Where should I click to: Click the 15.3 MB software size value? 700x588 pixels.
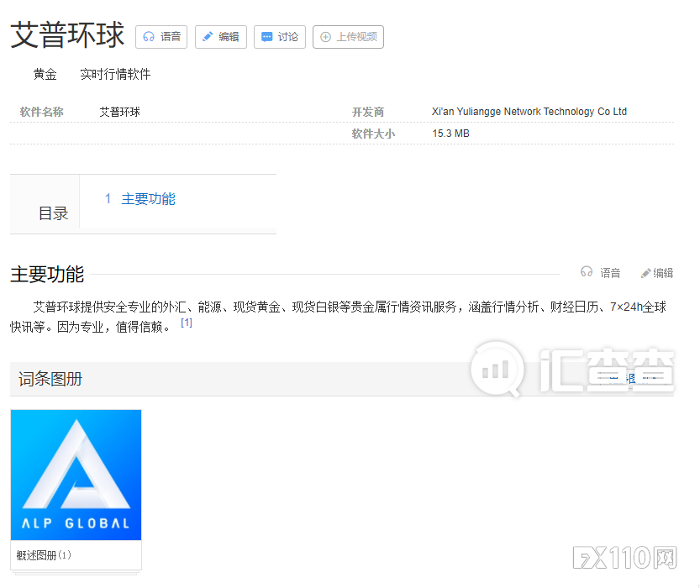450,133
